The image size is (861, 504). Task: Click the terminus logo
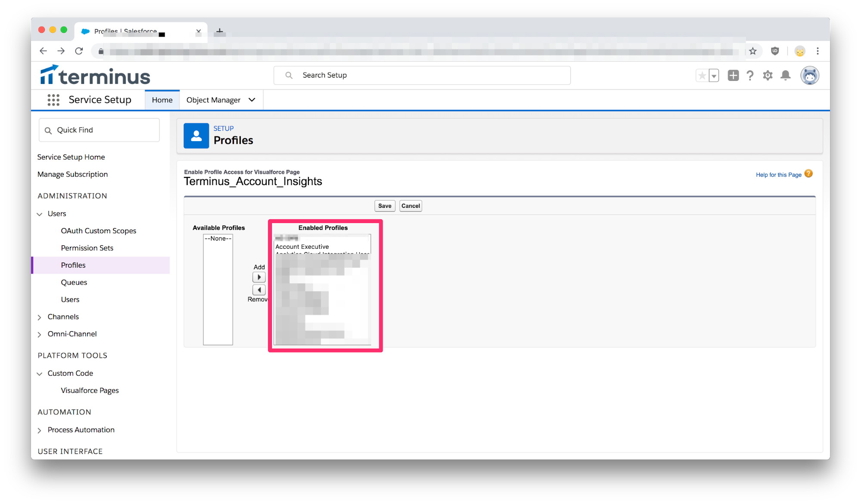(x=95, y=75)
